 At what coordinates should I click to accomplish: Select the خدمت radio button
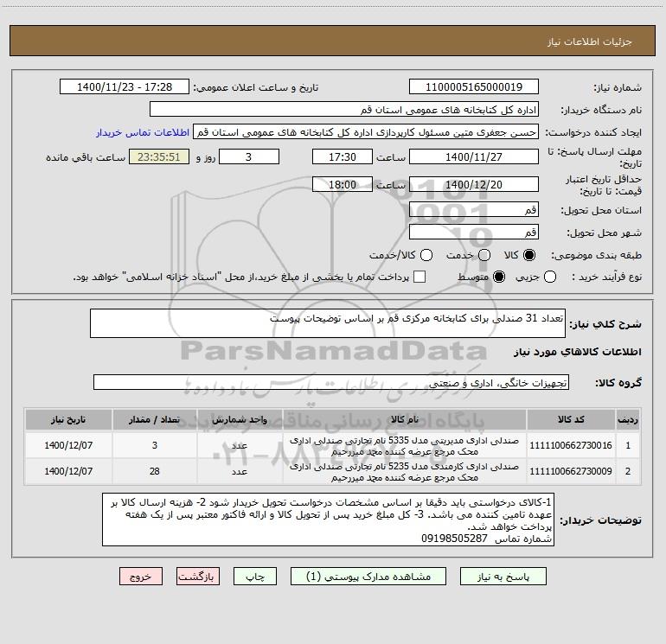[484, 255]
